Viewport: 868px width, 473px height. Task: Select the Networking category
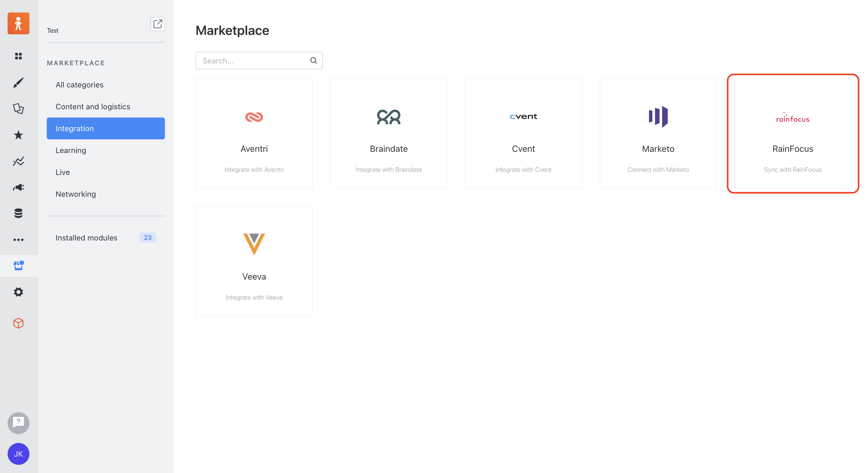105,194
